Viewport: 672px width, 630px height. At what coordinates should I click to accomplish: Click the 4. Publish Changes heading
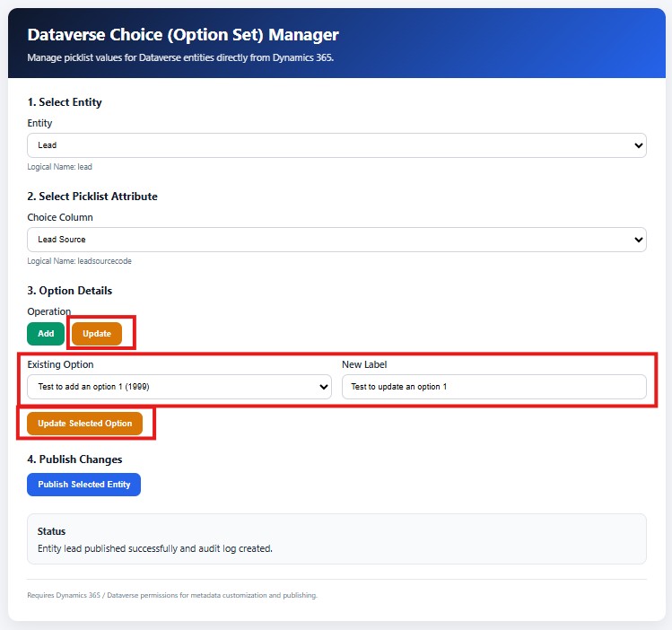click(x=74, y=459)
